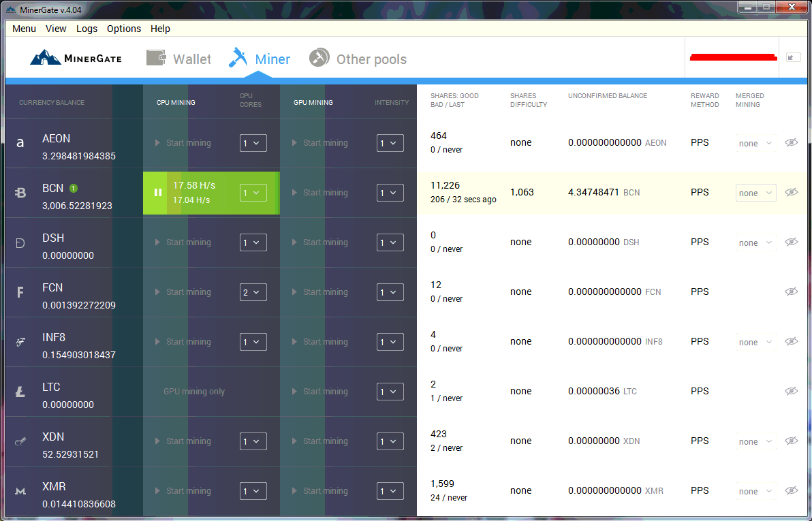The width and height of the screenshot is (812, 521).
Task: Click the blue progress bar below the tabs
Action: [406, 80]
